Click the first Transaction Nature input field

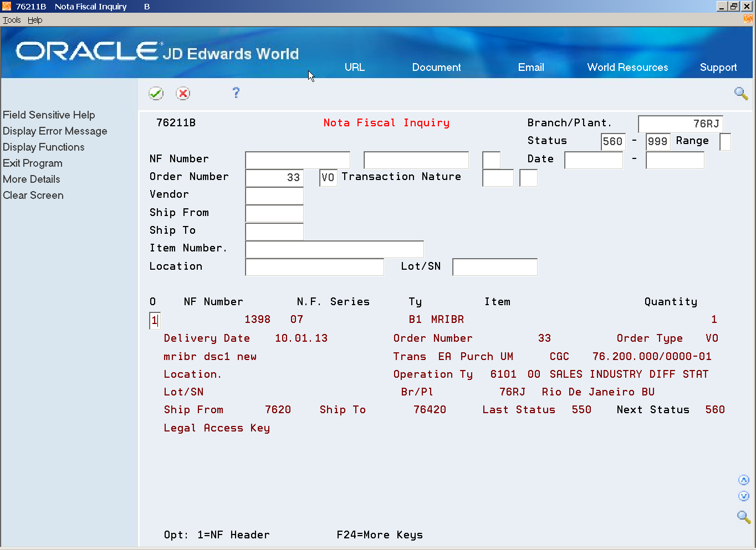498,178
